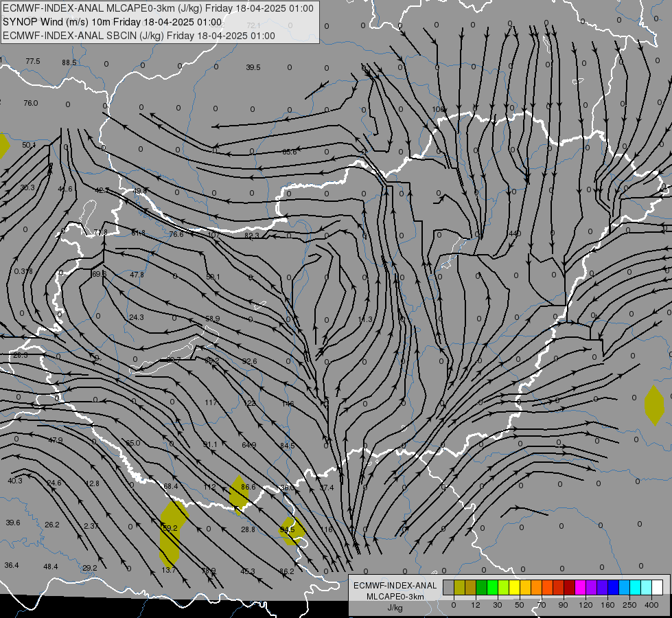This screenshot has height=618, width=672.
Task: Click the map value 68.4
Action: click(x=170, y=486)
